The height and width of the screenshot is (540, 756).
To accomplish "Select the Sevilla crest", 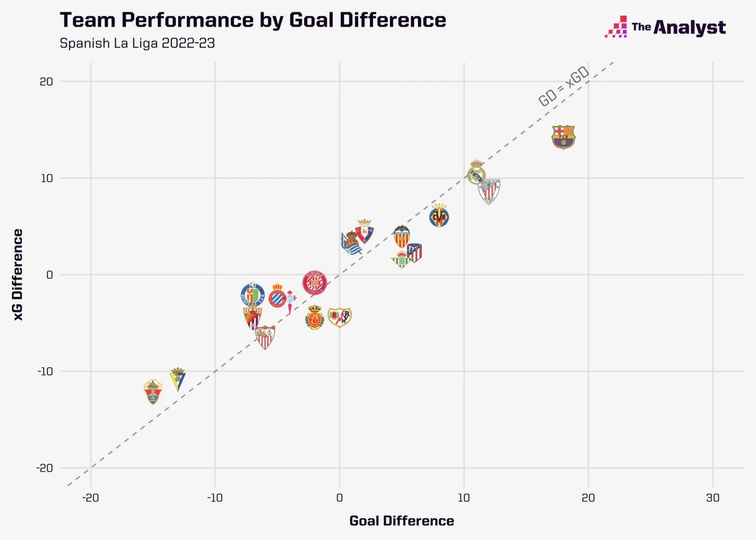I will click(265, 338).
